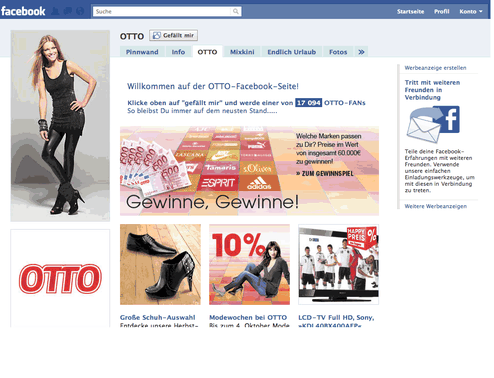Switch to the Pinnwand tab
Viewport: 494px width, 378px height.
click(x=142, y=52)
